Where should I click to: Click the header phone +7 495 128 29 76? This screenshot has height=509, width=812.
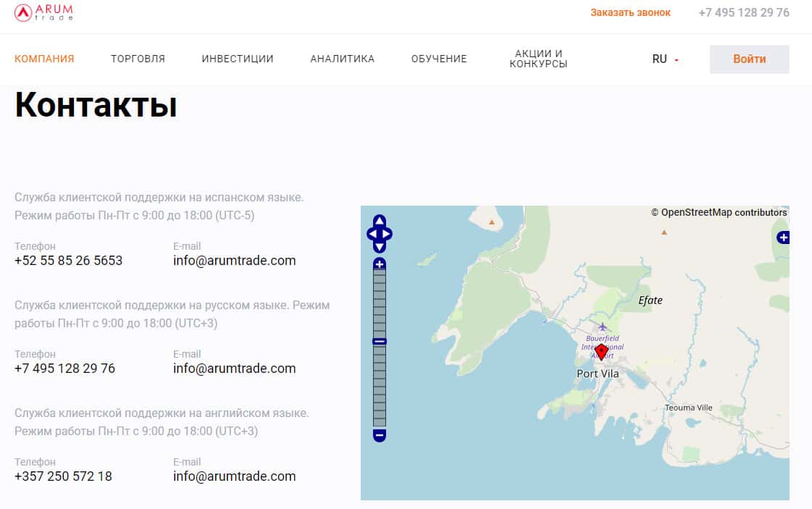(x=744, y=12)
